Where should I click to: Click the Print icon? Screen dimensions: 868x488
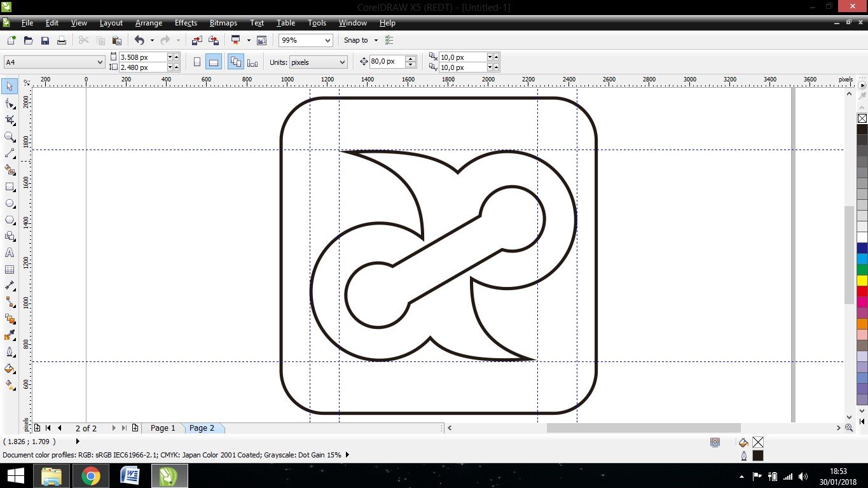pos(62,40)
